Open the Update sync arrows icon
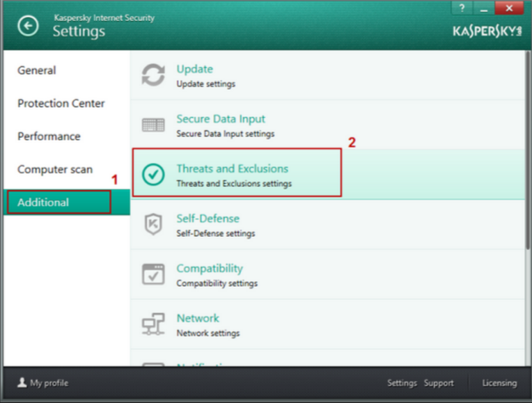The height and width of the screenshot is (403, 532). tap(153, 74)
